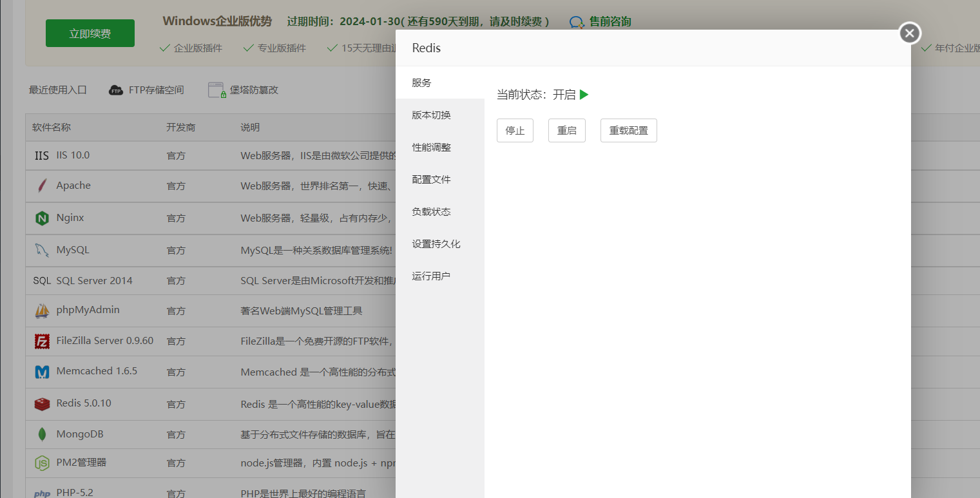Click the phpMyAdmin description 著名Web端MySQL管理工具

point(302,311)
